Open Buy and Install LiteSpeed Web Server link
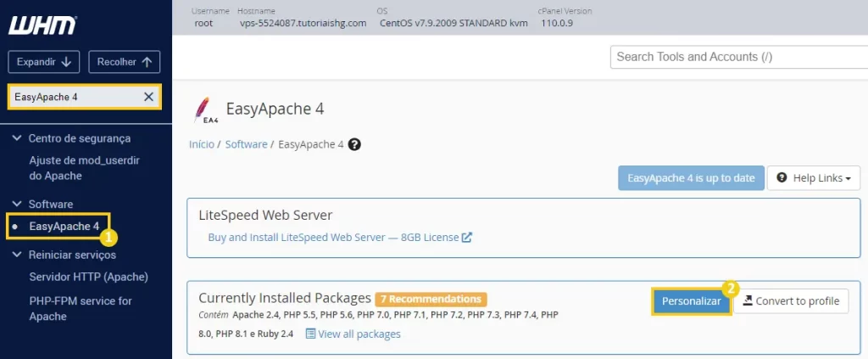The width and height of the screenshot is (868, 359). pos(333,237)
